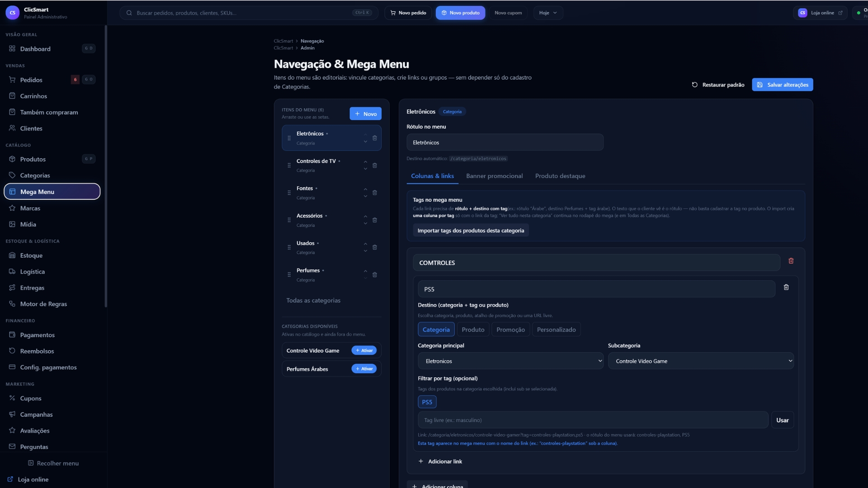868x488 pixels.
Task: Delete the Perfumes menu item
Action: (375, 275)
